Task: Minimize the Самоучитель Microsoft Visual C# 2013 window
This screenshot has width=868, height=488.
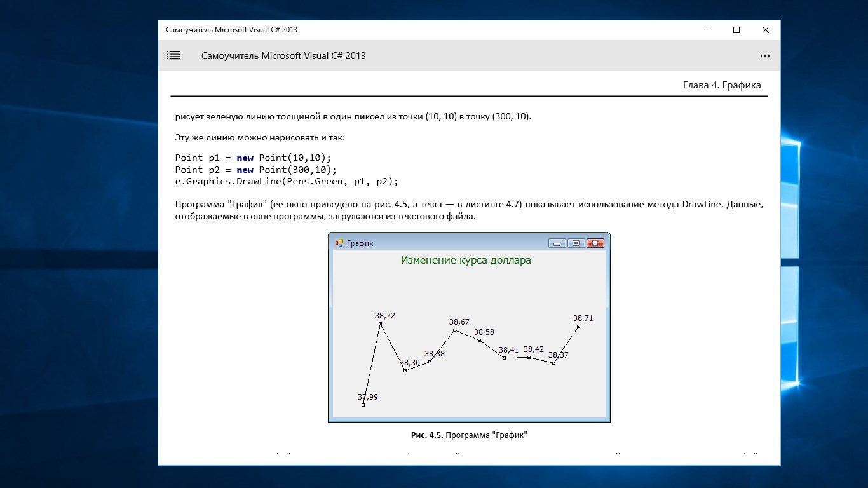Action: pyautogui.click(x=707, y=30)
